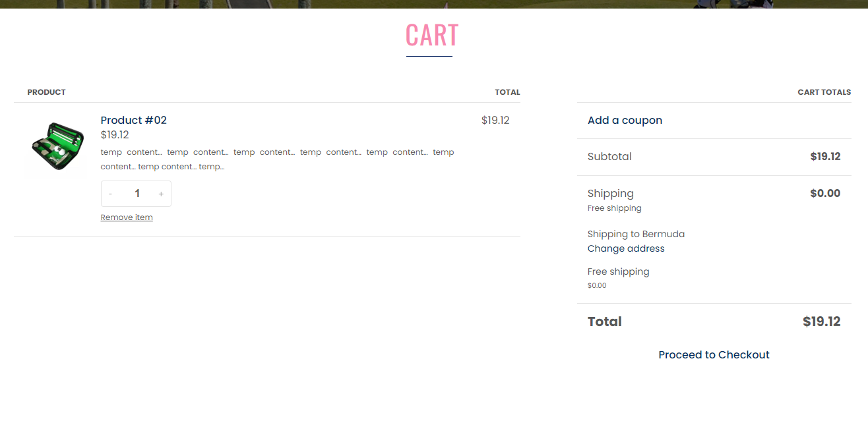Open the Product #02 title link

[134, 120]
